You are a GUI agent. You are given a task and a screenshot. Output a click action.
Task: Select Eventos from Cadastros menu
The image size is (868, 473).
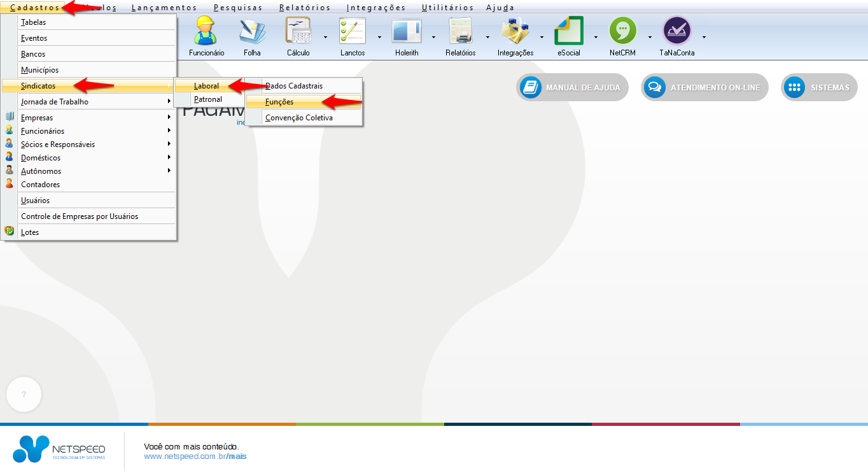tap(89, 38)
